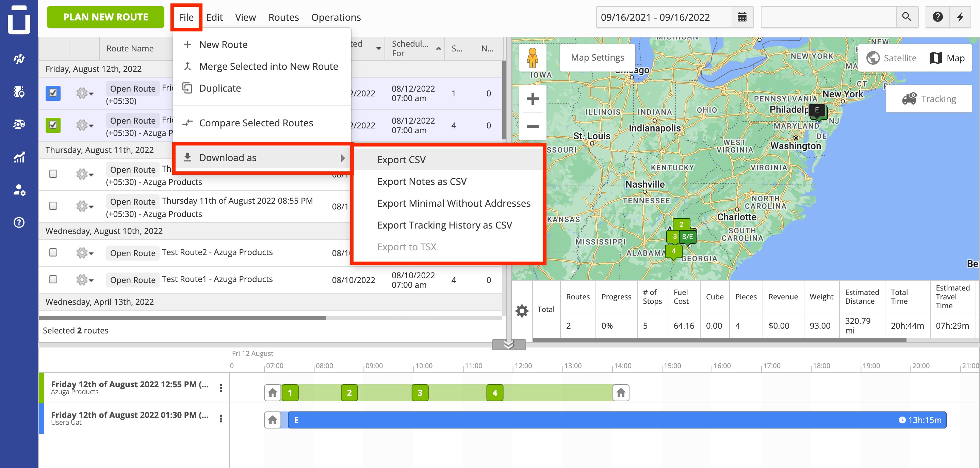980x468 pixels.
Task: Toggle the Tracking button on map
Action: (929, 99)
